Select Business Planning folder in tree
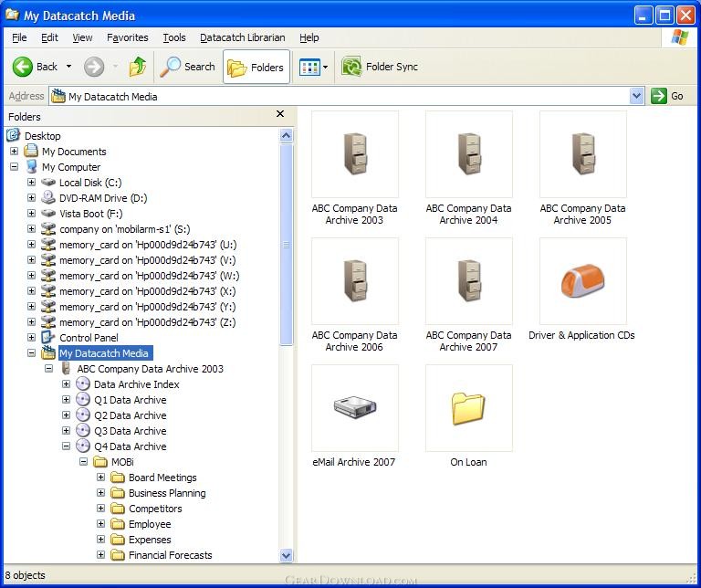Viewport: 701px width, 588px height. click(167, 493)
